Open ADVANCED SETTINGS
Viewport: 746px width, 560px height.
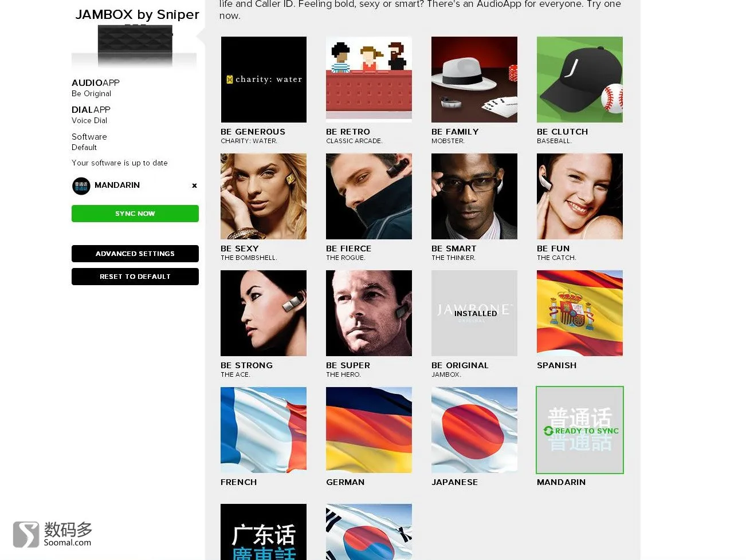click(135, 254)
